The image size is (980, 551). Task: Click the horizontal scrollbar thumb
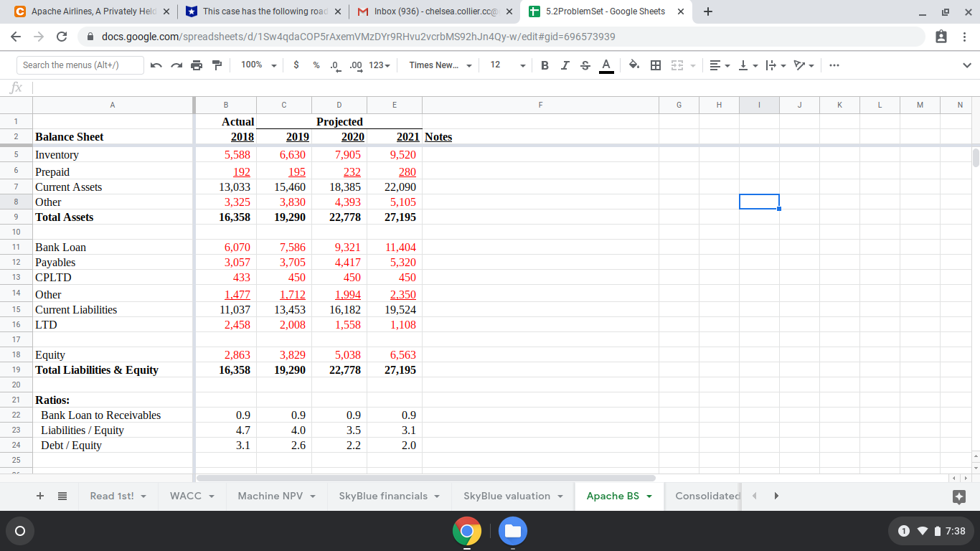pyautogui.click(x=425, y=478)
